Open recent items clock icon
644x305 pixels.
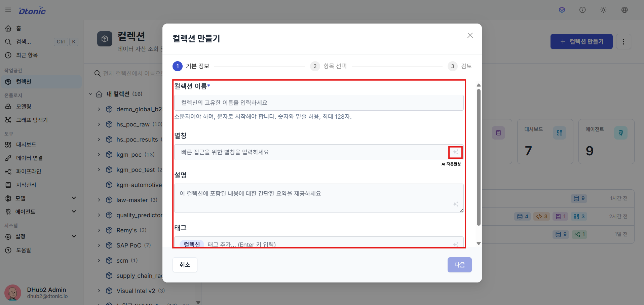[8, 55]
